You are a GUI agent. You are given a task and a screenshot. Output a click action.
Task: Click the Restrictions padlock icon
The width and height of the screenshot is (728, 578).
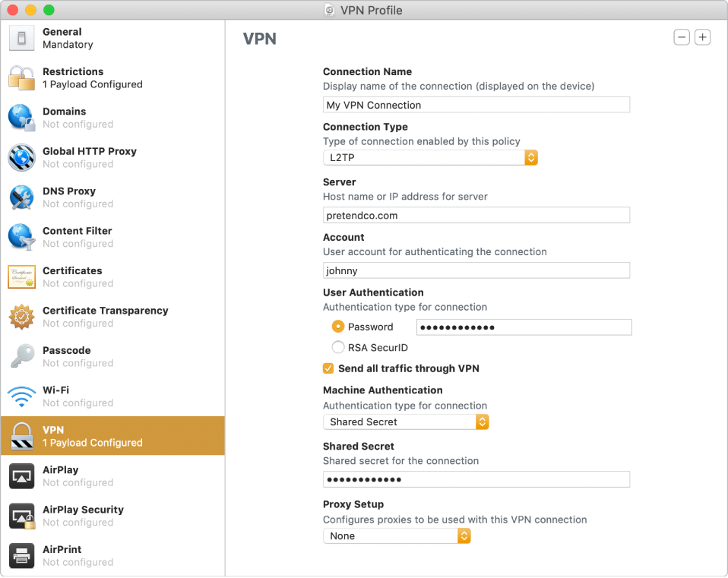(x=21, y=77)
